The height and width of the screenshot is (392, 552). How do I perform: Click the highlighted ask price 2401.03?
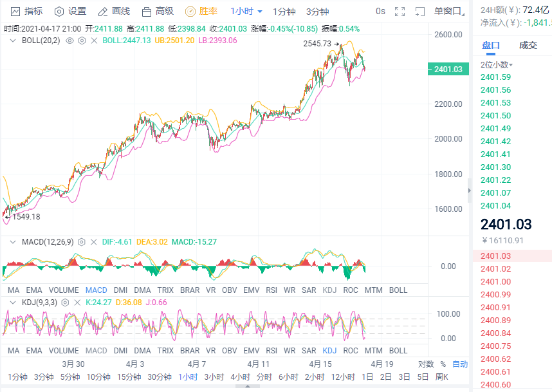click(494, 256)
